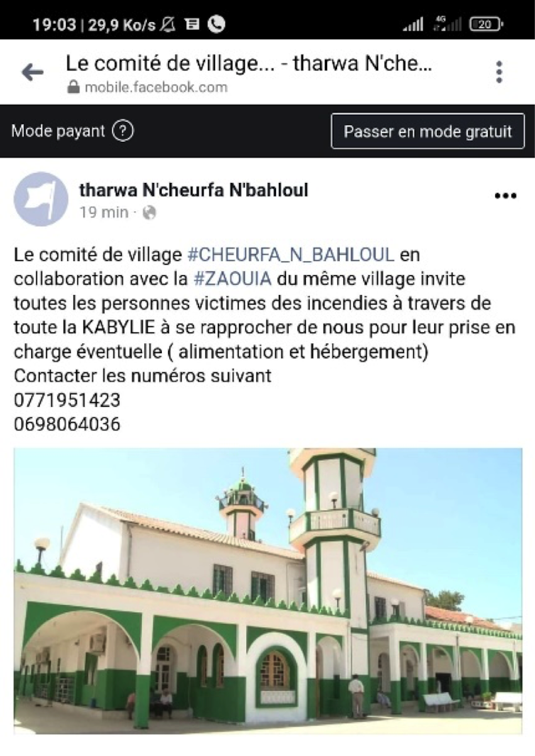Tap the page title in the address bar
Viewport: 535px width, 756px height.
point(249,63)
